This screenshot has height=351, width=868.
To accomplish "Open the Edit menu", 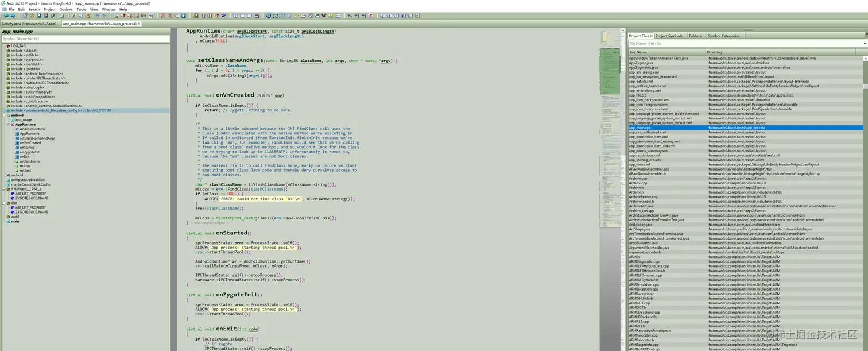I will tap(21, 9).
